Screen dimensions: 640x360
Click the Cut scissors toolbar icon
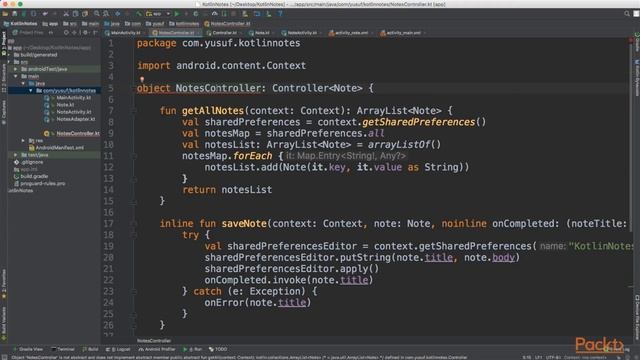click(66, 13)
